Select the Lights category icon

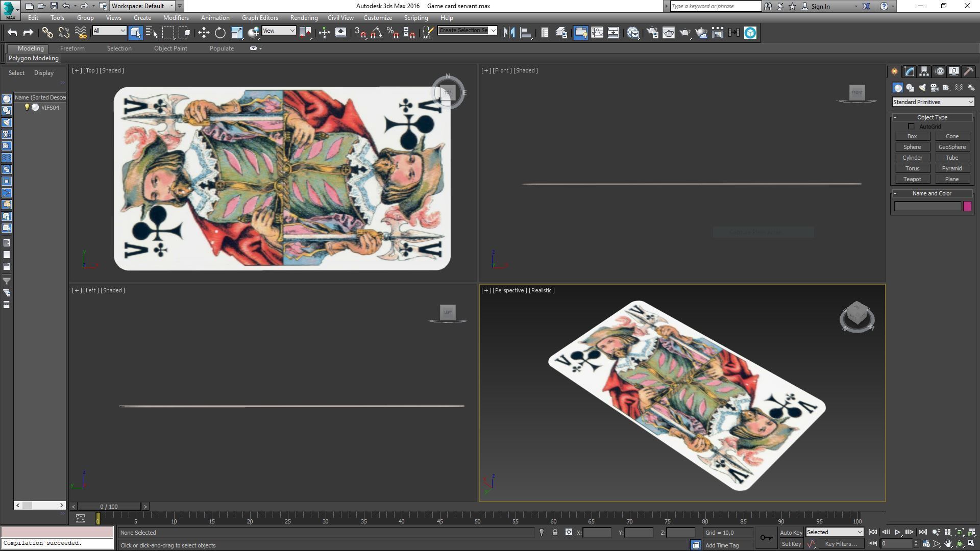pyautogui.click(x=922, y=88)
